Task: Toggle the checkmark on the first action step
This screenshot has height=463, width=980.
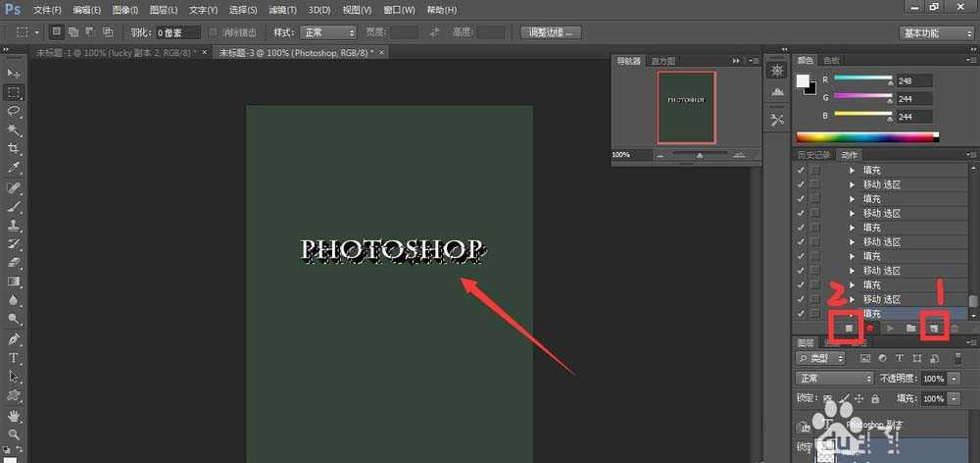Action: point(802,171)
